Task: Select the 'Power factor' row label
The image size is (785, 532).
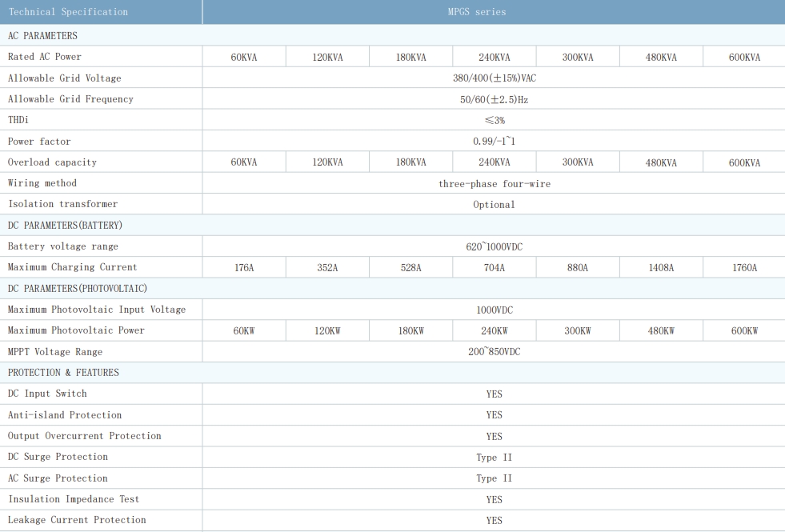Action: pos(39,142)
